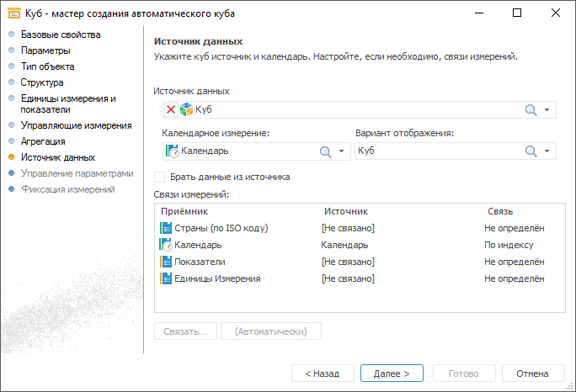Go to the Базовые свойства wizard step

tap(61, 34)
